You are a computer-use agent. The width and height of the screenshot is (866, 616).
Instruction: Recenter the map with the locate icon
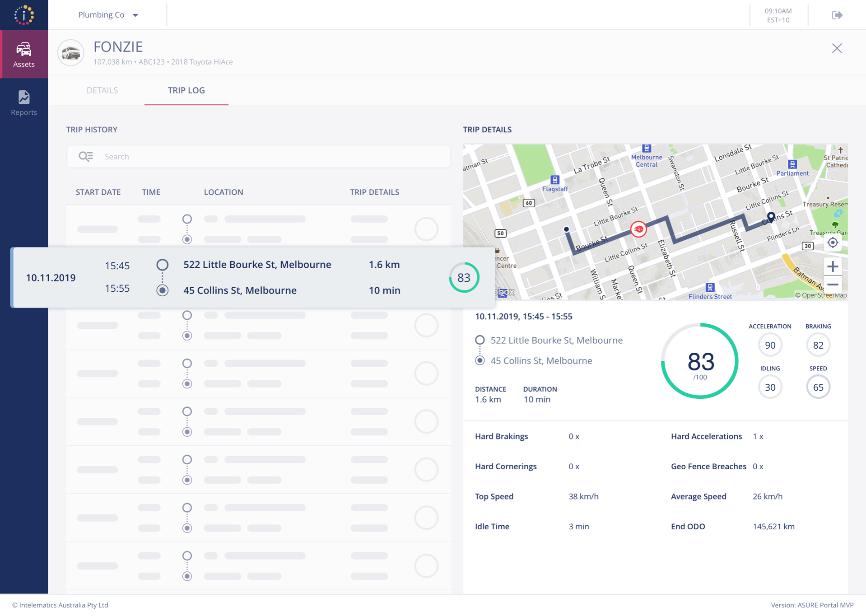833,243
